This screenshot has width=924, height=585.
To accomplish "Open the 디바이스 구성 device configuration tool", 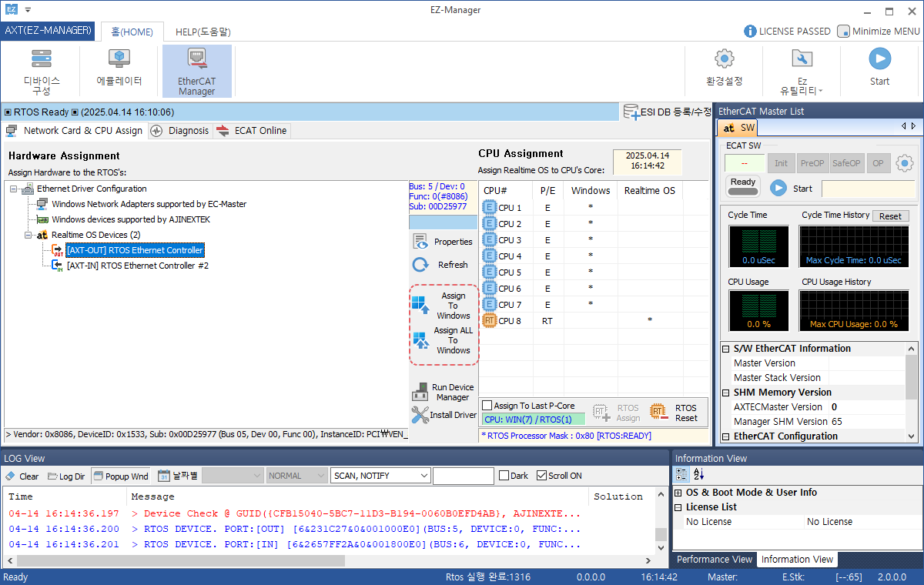I will [x=42, y=71].
